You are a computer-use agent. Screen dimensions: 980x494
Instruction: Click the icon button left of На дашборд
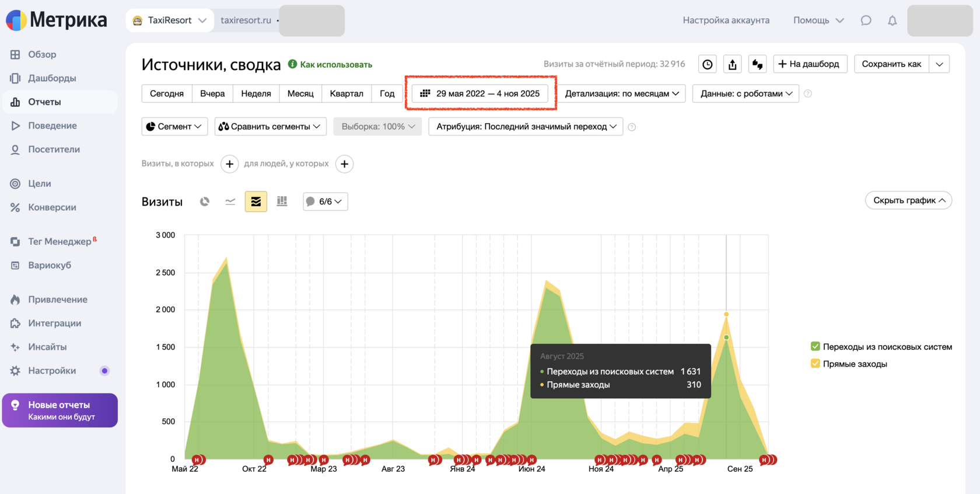758,64
